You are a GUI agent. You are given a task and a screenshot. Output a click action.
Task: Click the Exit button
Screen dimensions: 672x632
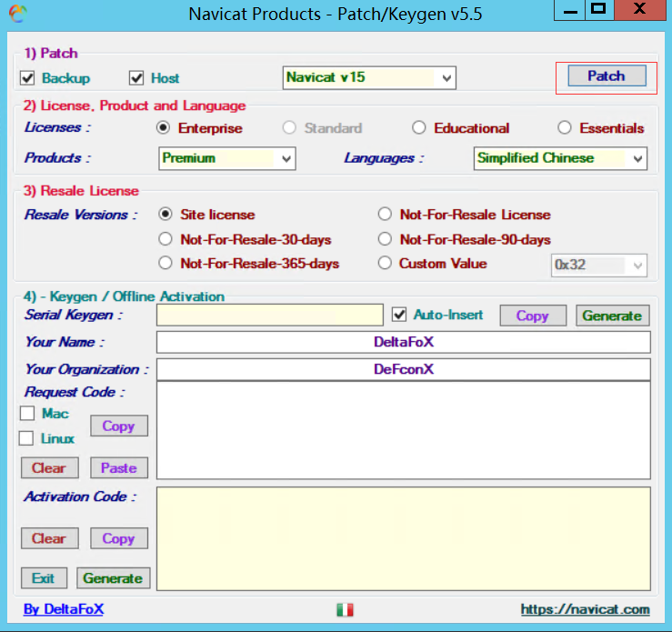tap(45, 578)
